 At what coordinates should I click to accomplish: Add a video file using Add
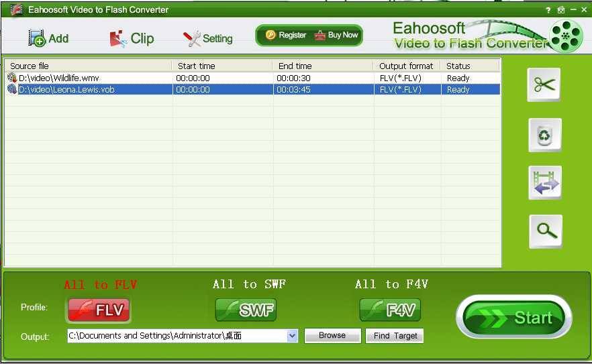point(48,38)
